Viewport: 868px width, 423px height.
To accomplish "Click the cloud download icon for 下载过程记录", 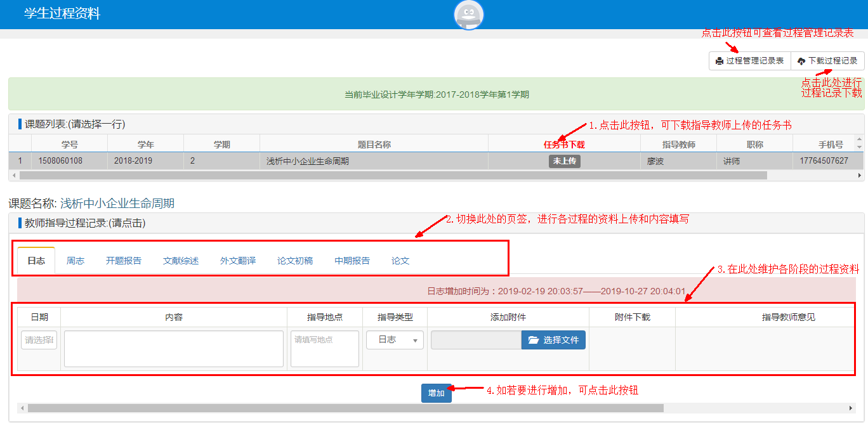I will pyautogui.click(x=801, y=62).
